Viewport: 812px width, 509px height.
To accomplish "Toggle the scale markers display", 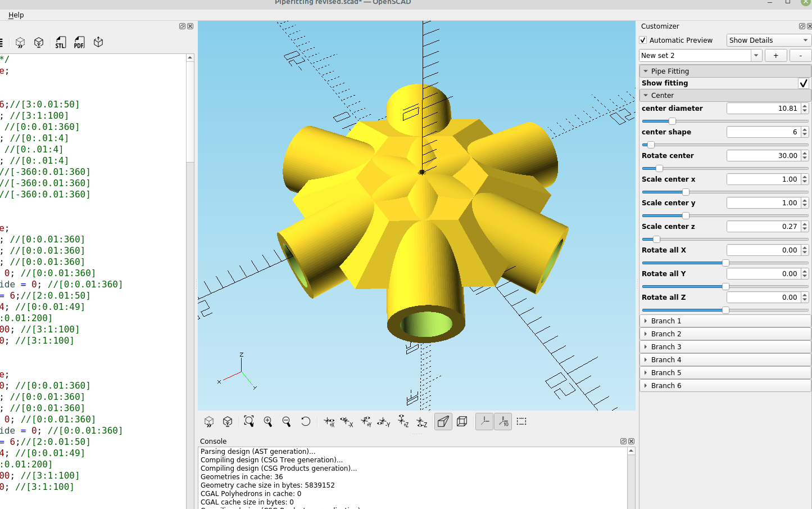I will pos(503,421).
